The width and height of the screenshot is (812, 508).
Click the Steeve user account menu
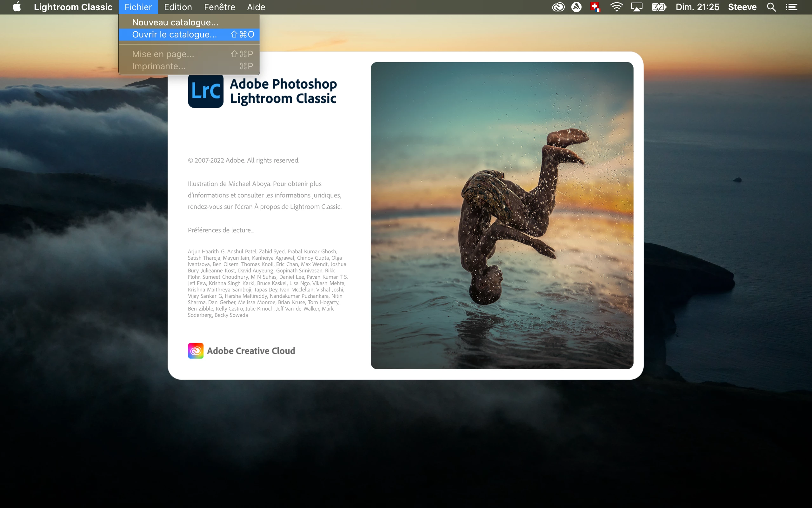[742, 7]
